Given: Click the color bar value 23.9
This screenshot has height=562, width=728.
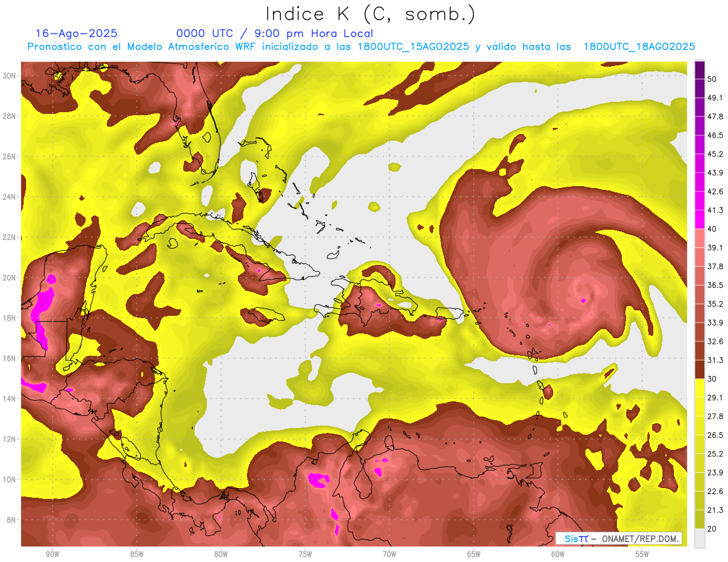Looking at the screenshot, I should [x=715, y=473].
